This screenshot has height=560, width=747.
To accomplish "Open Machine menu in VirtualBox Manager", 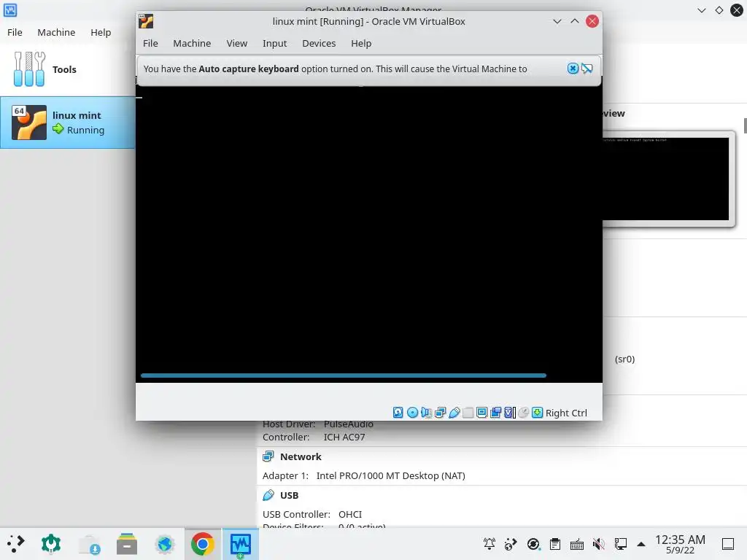I will click(x=56, y=32).
